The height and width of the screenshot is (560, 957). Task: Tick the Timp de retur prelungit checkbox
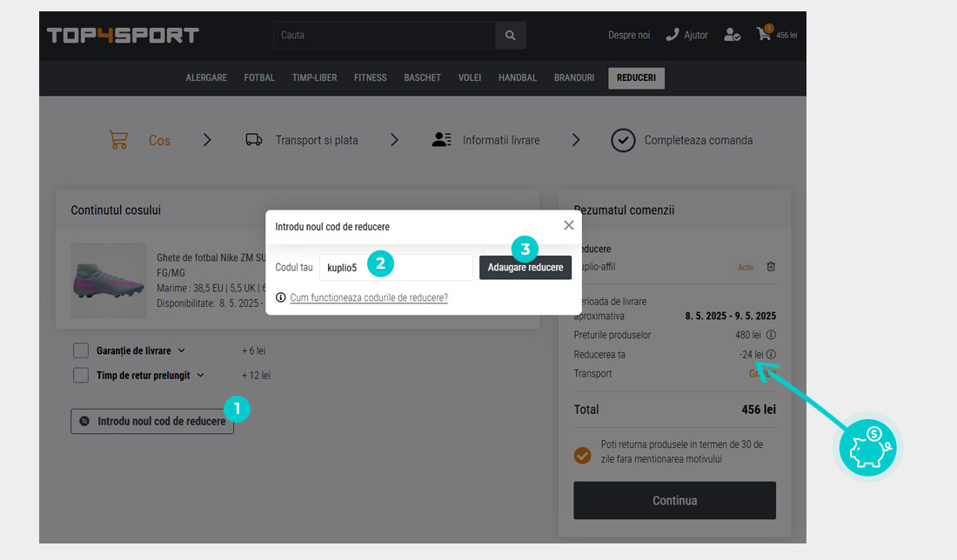click(x=81, y=376)
